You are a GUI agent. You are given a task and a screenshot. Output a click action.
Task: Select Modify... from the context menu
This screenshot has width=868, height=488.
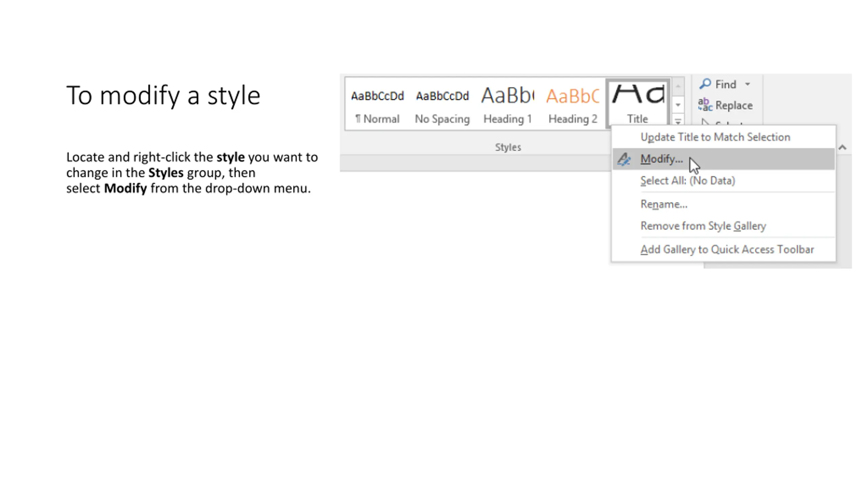click(661, 159)
